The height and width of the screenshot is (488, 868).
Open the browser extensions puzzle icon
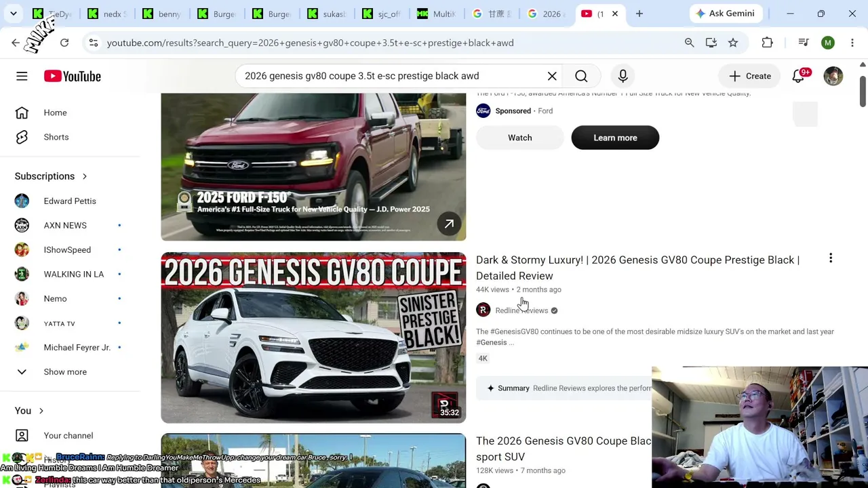pyautogui.click(x=768, y=43)
